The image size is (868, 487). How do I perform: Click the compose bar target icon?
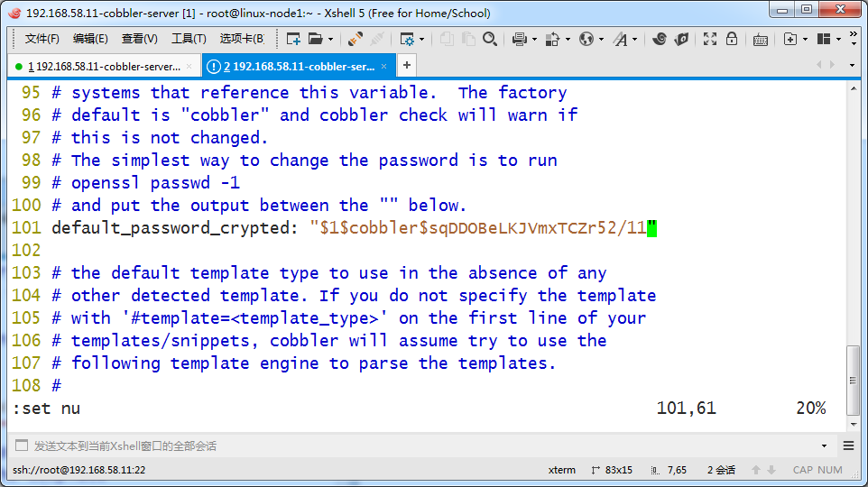(x=22, y=446)
